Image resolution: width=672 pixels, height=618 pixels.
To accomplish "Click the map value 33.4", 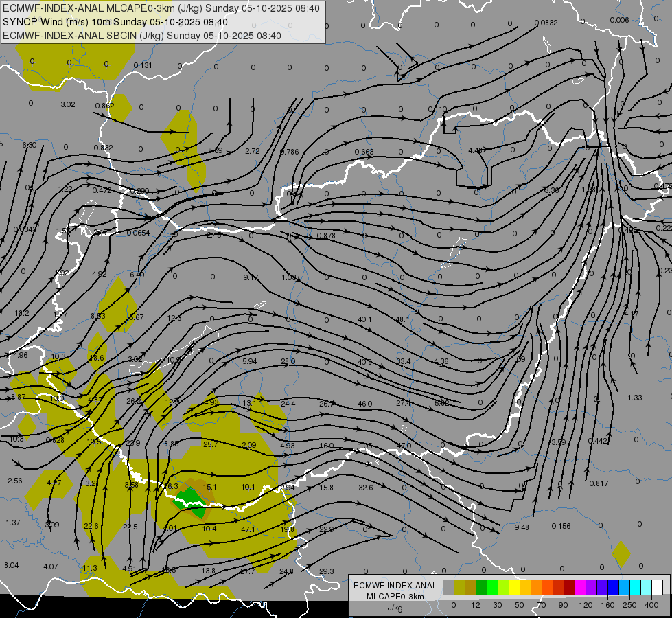I will 404,362.
